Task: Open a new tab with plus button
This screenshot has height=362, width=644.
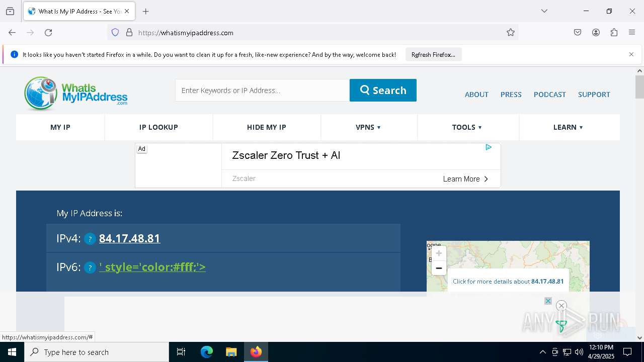Action: coord(146,11)
